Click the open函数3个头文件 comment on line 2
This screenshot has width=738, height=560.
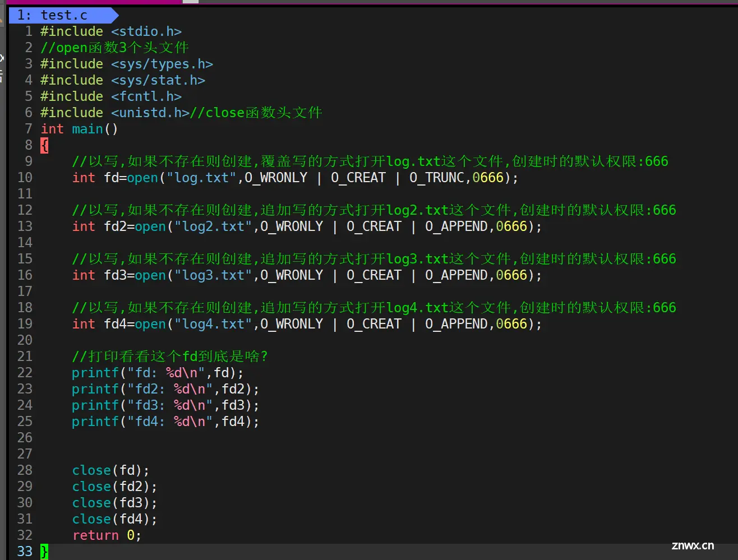[114, 48]
